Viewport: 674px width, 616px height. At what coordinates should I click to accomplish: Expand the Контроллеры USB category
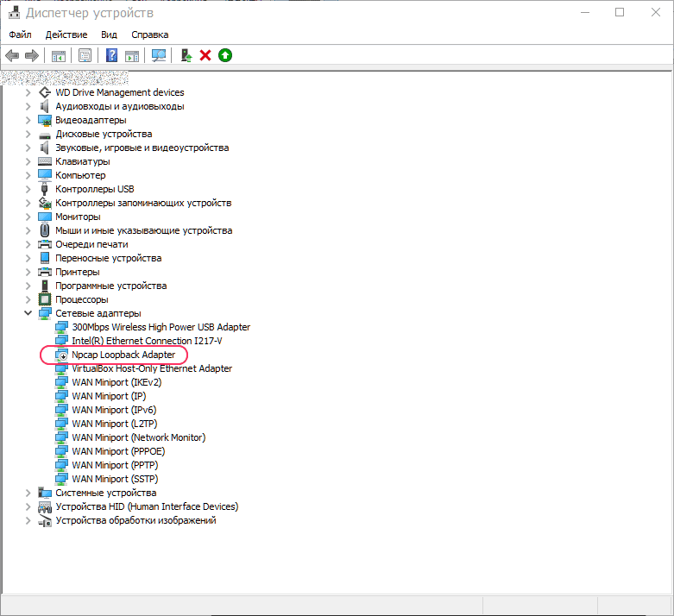[x=28, y=189]
